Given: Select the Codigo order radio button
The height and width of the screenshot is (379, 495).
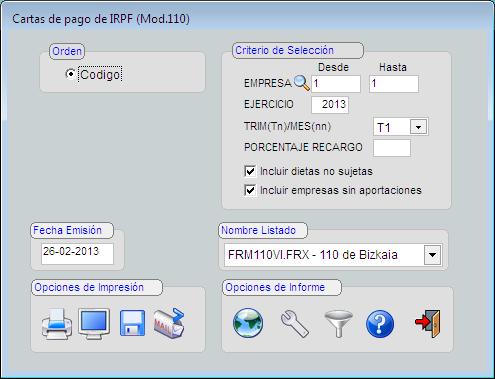Looking at the screenshot, I should pyautogui.click(x=70, y=74).
